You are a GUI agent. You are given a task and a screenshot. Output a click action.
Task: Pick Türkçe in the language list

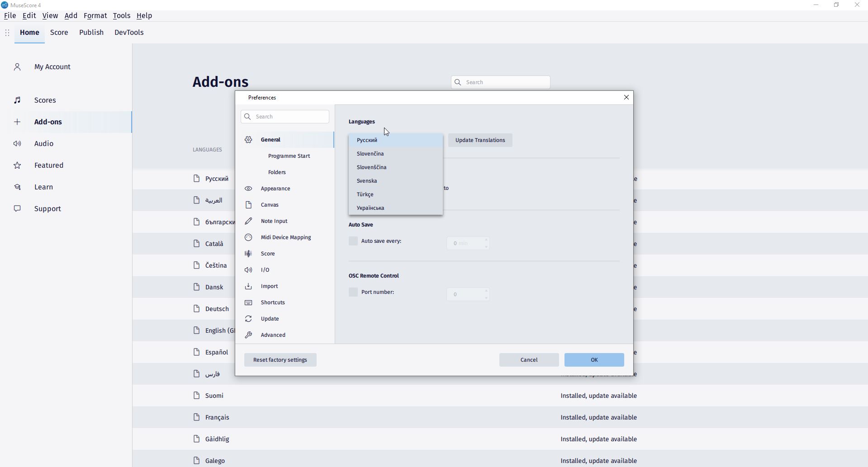point(396,194)
